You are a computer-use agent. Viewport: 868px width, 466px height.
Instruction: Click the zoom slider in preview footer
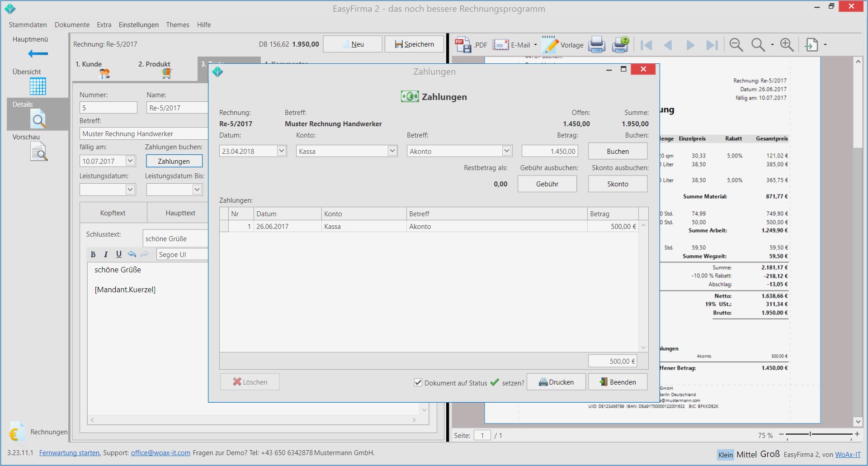click(x=810, y=434)
